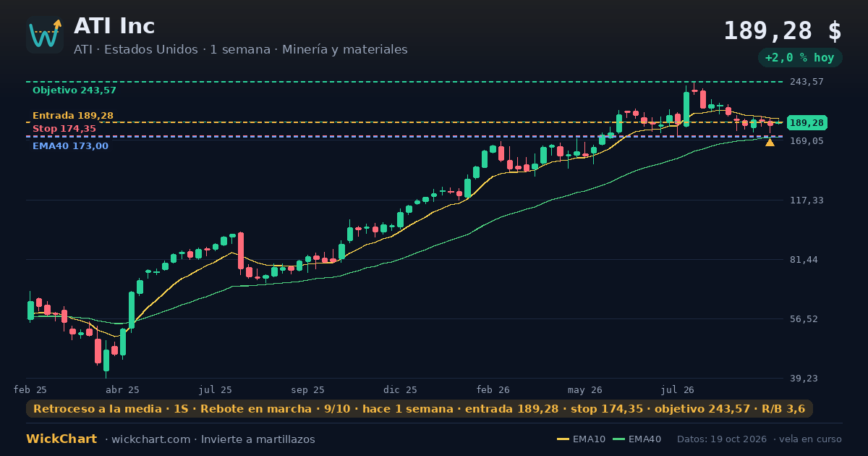Image resolution: width=868 pixels, height=456 pixels.
Task: Click the green 189,28 current price tag on the axis
Action: pos(807,123)
